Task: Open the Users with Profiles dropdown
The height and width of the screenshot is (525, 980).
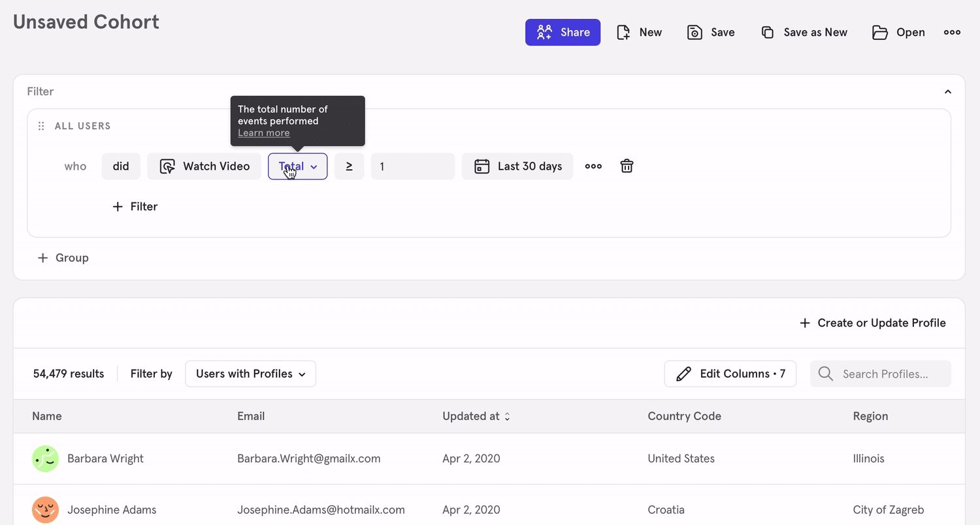Action: tap(250, 374)
